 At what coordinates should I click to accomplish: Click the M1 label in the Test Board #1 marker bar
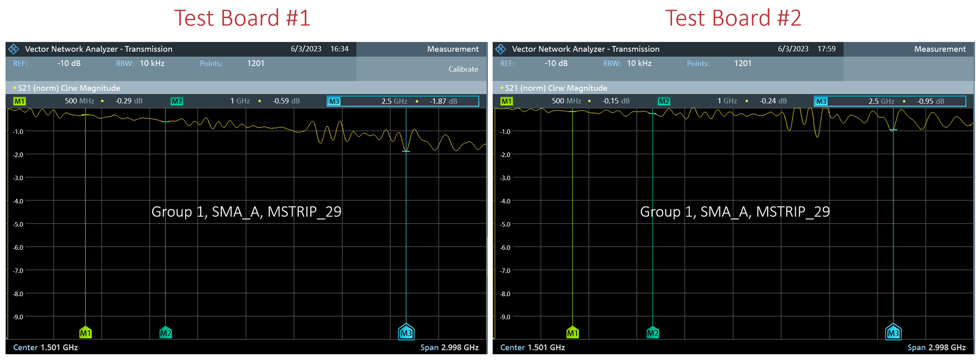(x=19, y=101)
